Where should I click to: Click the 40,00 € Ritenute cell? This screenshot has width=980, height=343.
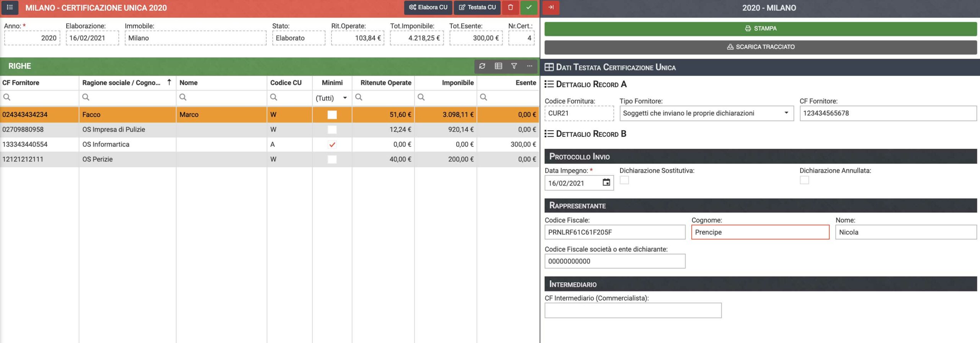click(383, 159)
